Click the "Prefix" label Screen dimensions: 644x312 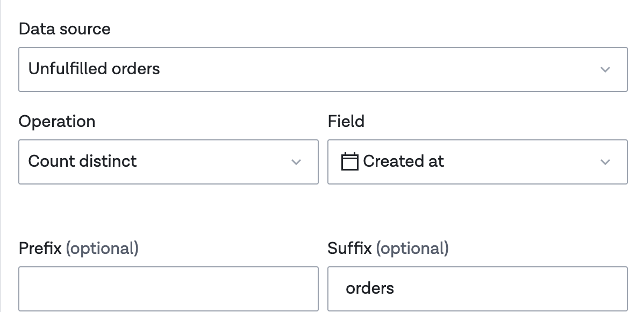(x=40, y=249)
